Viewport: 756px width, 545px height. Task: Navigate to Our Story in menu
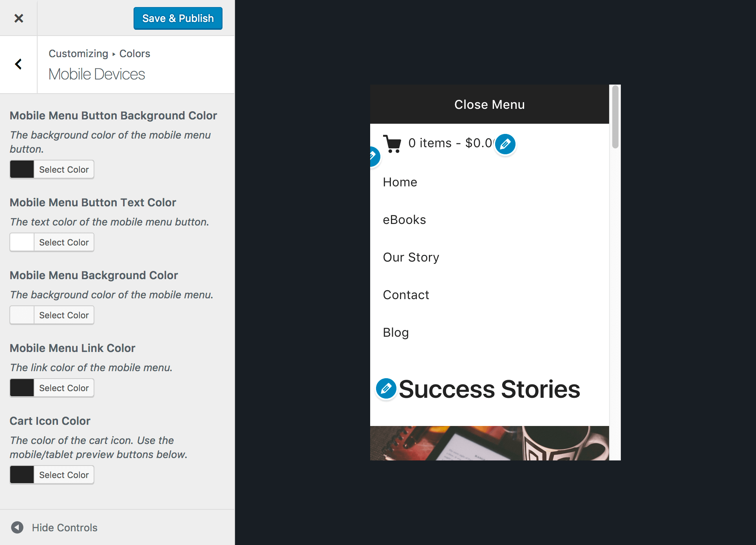coord(411,257)
